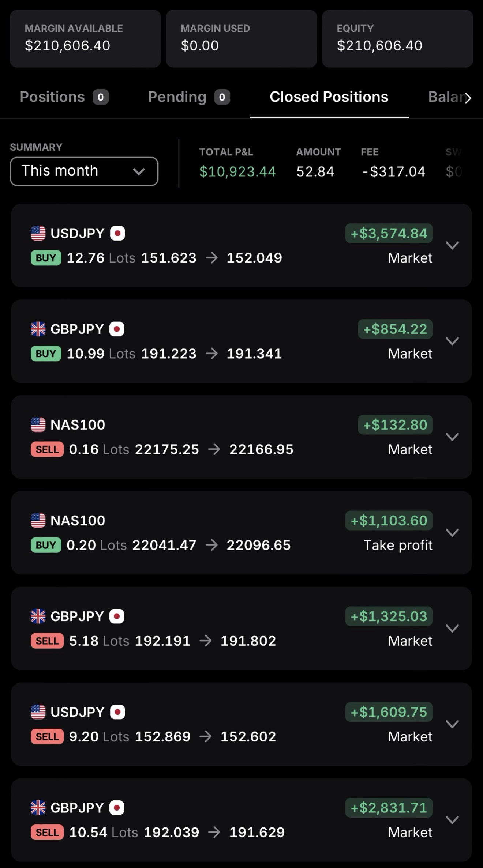Click the +$132.80 profit badge
Image resolution: width=483 pixels, height=868 pixels.
[x=395, y=425]
